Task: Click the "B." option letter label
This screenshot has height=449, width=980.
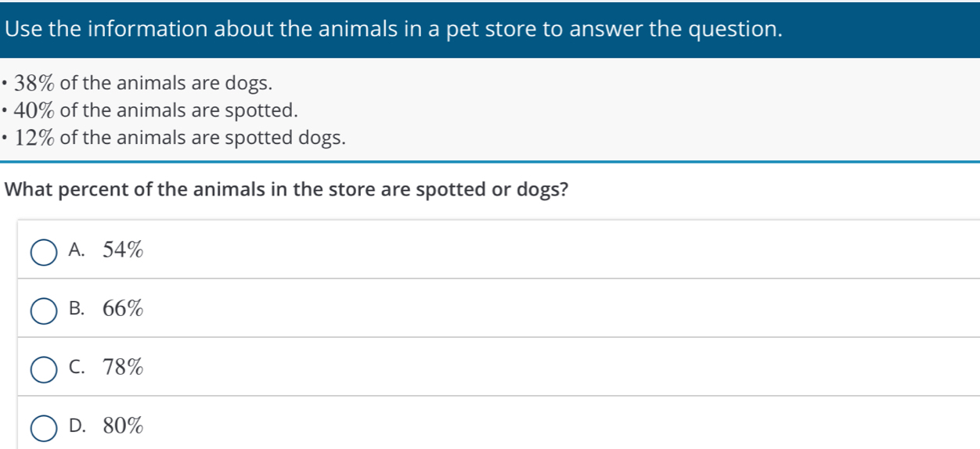Action: pyautogui.click(x=77, y=310)
